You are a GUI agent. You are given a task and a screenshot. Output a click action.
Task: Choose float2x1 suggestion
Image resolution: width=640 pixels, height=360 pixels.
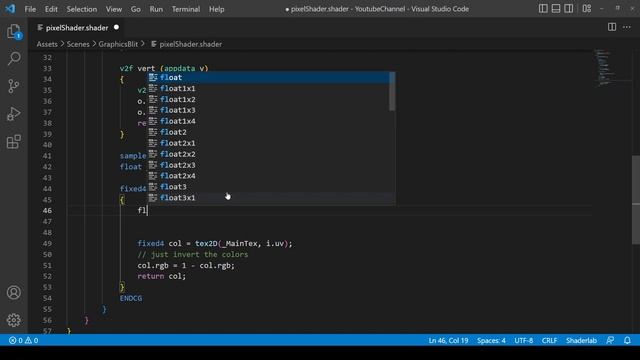268,143
